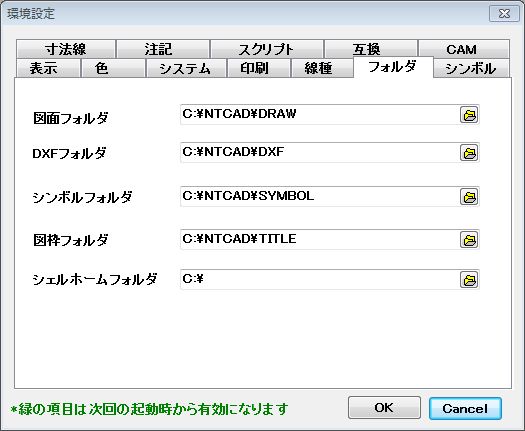Browse for the 図面フォルダ path
The image size is (525, 431).
click(469, 115)
